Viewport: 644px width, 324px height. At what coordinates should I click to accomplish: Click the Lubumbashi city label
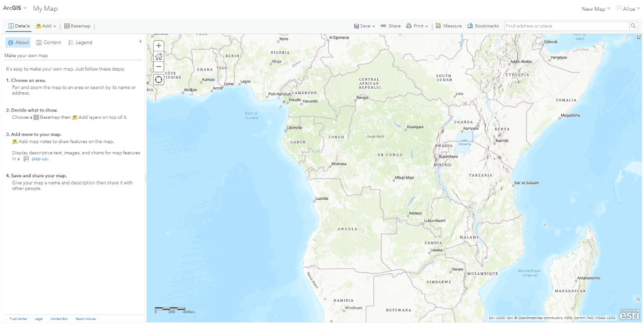435,221
